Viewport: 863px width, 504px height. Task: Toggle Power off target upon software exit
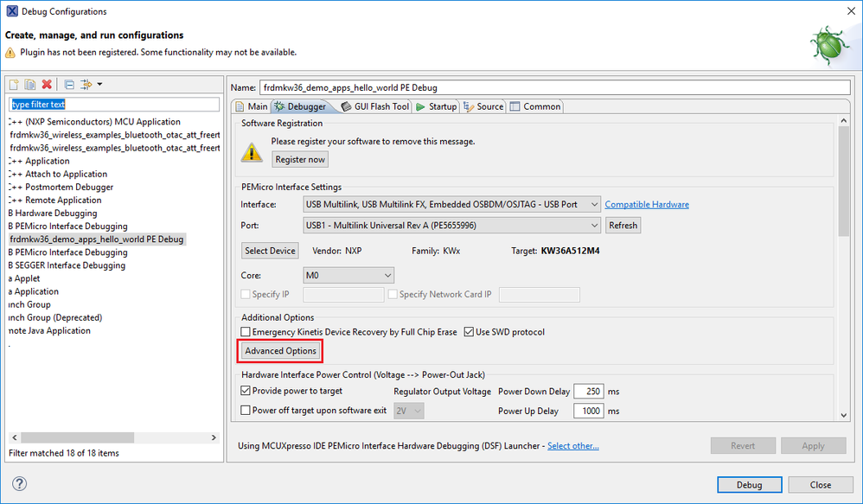(x=246, y=411)
